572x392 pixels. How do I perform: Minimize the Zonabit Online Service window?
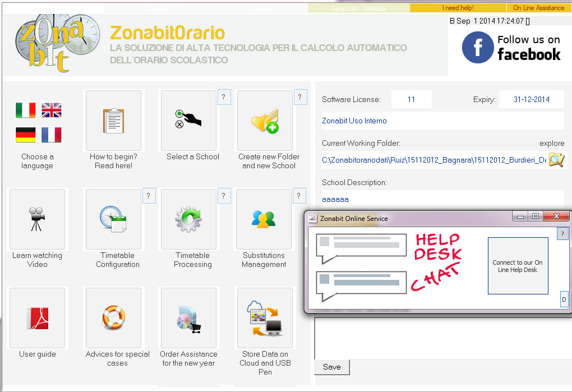click(x=520, y=216)
